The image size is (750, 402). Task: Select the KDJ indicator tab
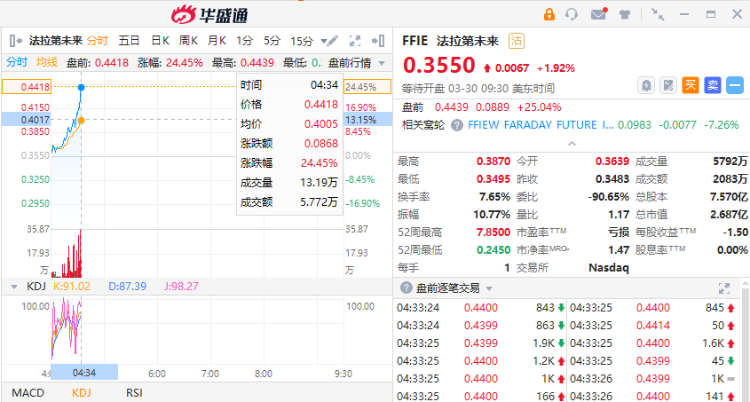click(81, 393)
